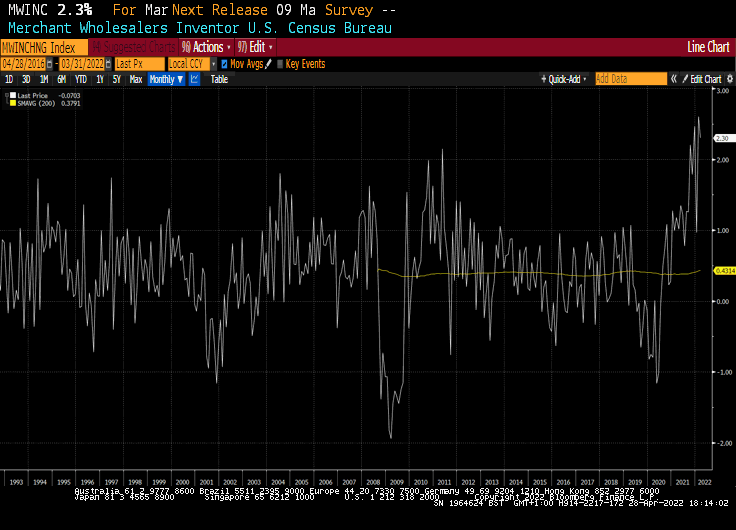
Task: Select the YTD range tab
Action: (x=81, y=79)
